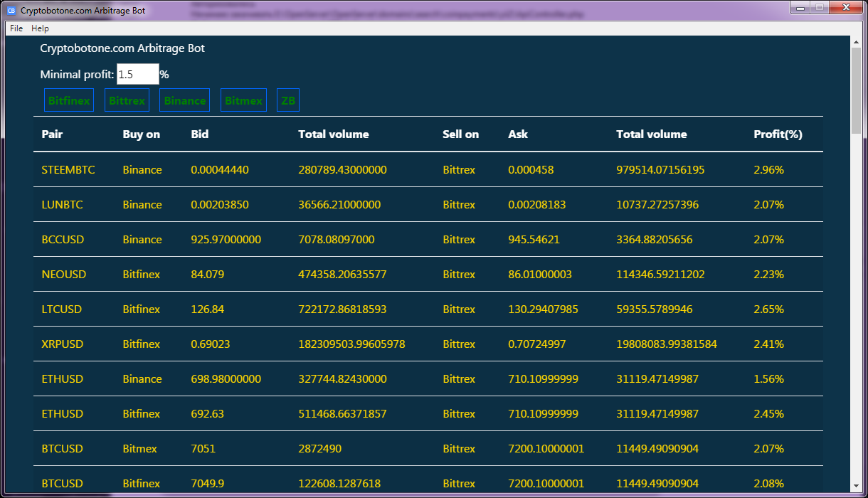
Task: Toggle the Bitmex exchange button
Action: [x=243, y=100]
